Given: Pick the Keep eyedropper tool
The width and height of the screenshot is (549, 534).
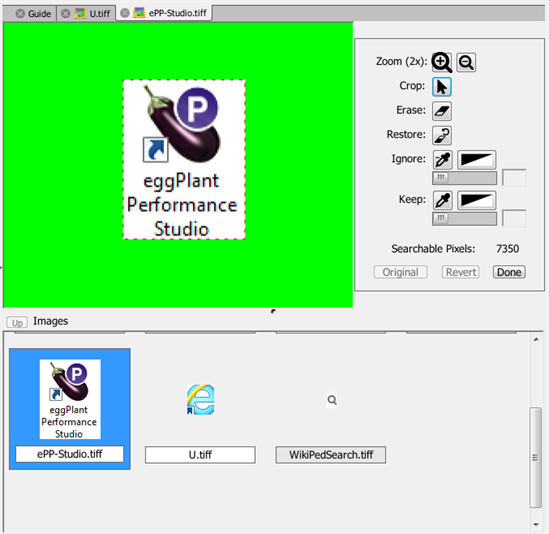Looking at the screenshot, I should [443, 200].
